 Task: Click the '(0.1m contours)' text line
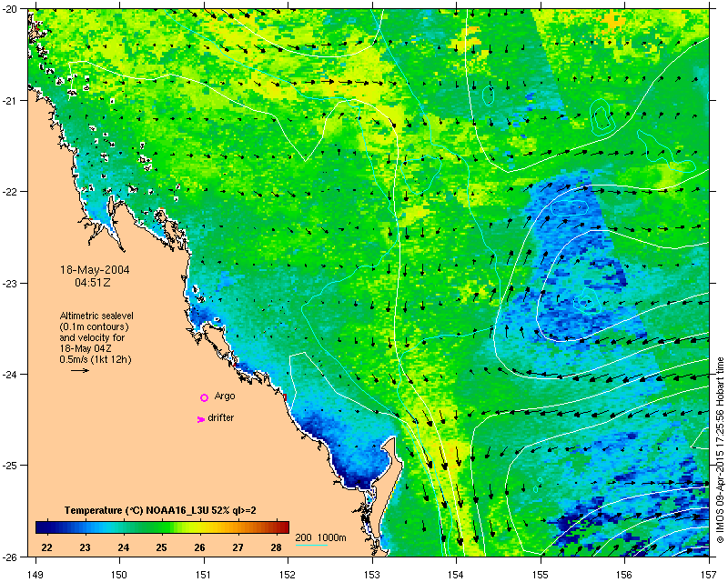pyautogui.click(x=95, y=326)
